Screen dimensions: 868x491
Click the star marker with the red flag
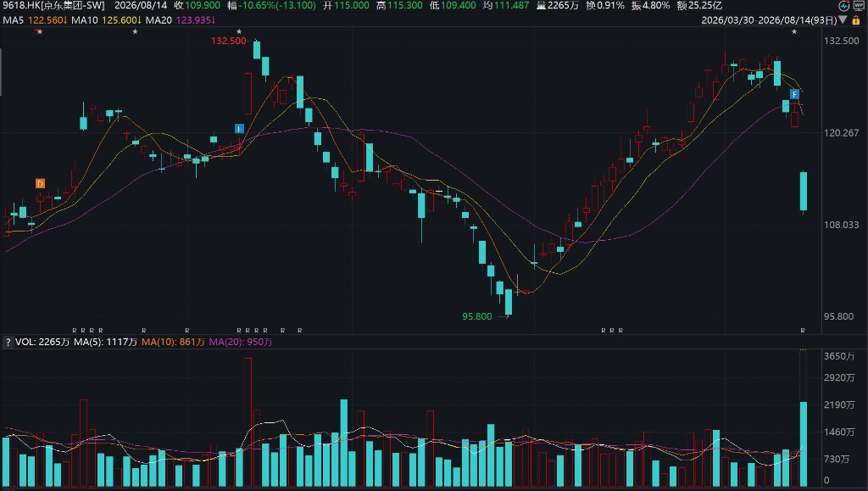click(39, 31)
